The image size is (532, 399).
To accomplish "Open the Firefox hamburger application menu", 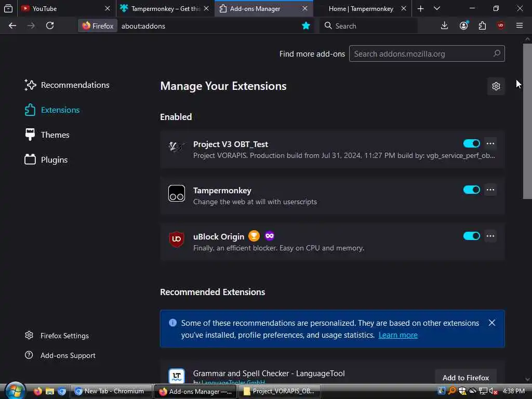I will [520, 26].
